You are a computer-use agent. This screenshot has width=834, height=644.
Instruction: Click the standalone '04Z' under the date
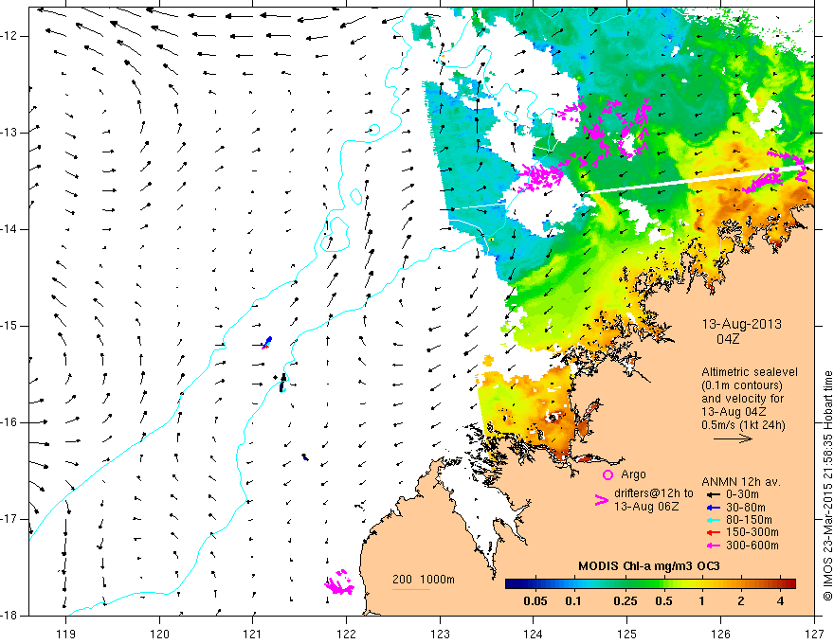click(x=728, y=339)
